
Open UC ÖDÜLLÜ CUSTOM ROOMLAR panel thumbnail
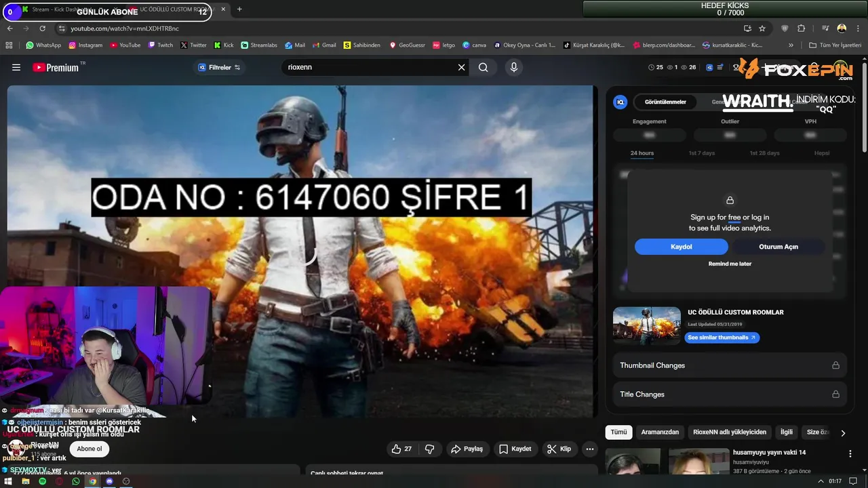(646, 326)
